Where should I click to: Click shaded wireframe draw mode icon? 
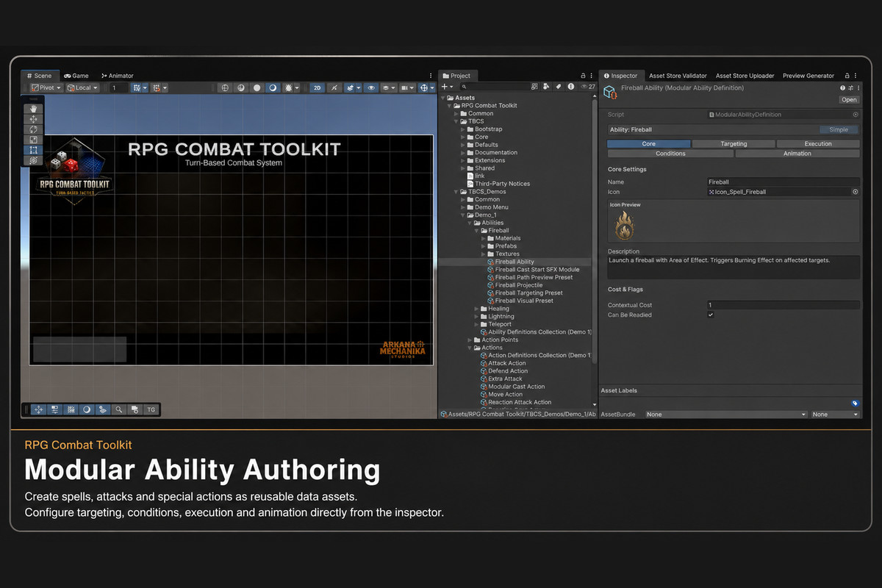pyautogui.click(x=241, y=87)
